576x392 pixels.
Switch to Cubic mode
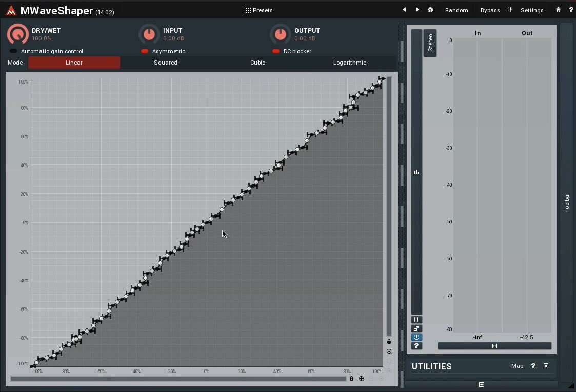coord(257,63)
